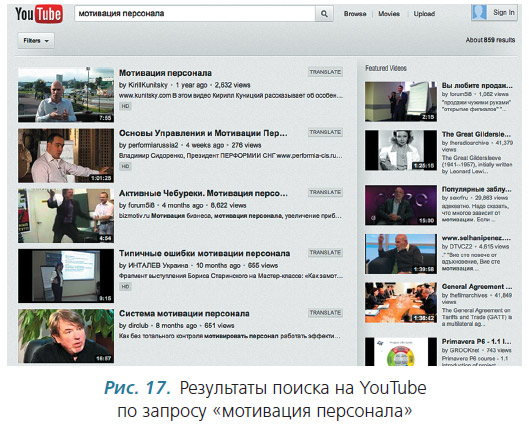Open featured channel DTVCZ2

click(462, 247)
